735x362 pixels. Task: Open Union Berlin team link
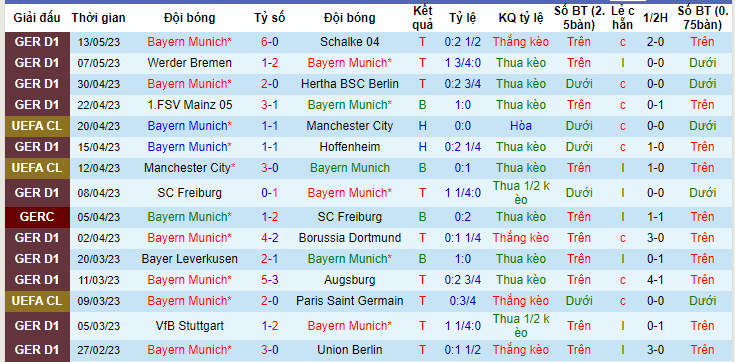coord(350,350)
